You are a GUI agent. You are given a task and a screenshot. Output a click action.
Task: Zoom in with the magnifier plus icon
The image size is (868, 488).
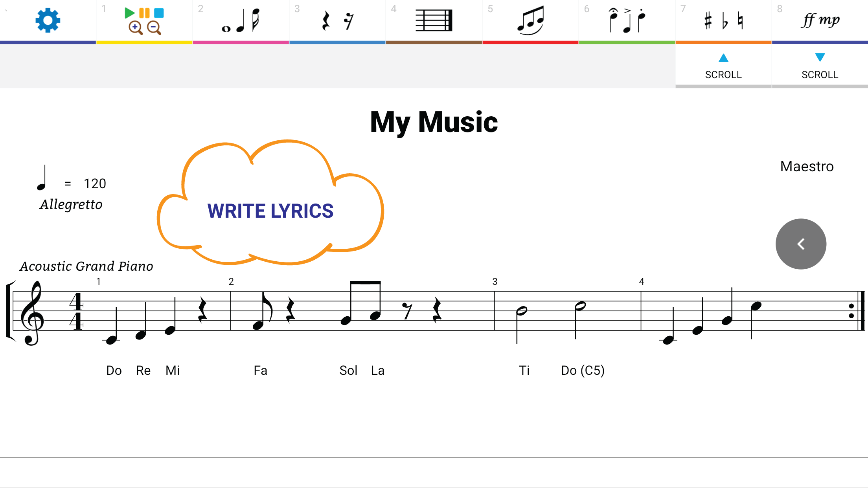135,28
